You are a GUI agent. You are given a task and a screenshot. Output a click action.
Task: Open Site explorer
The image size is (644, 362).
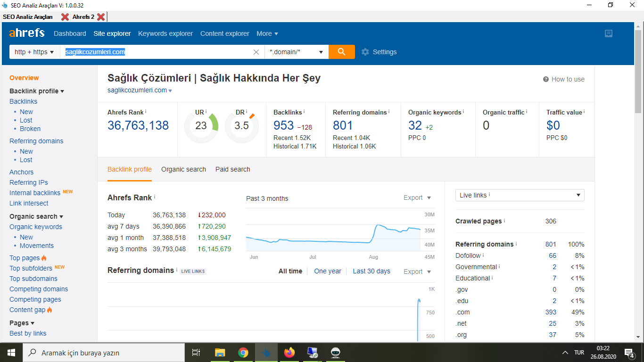[112, 33]
